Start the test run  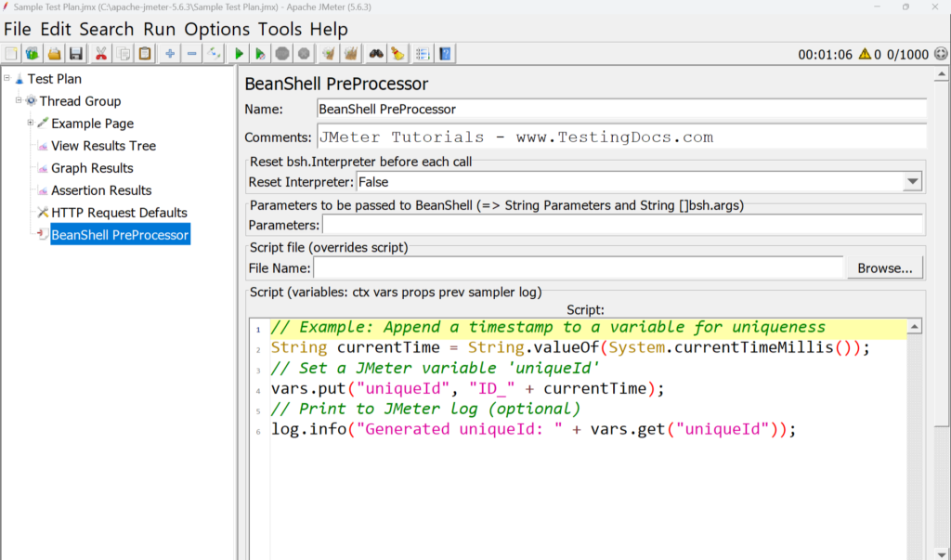[x=238, y=53]
